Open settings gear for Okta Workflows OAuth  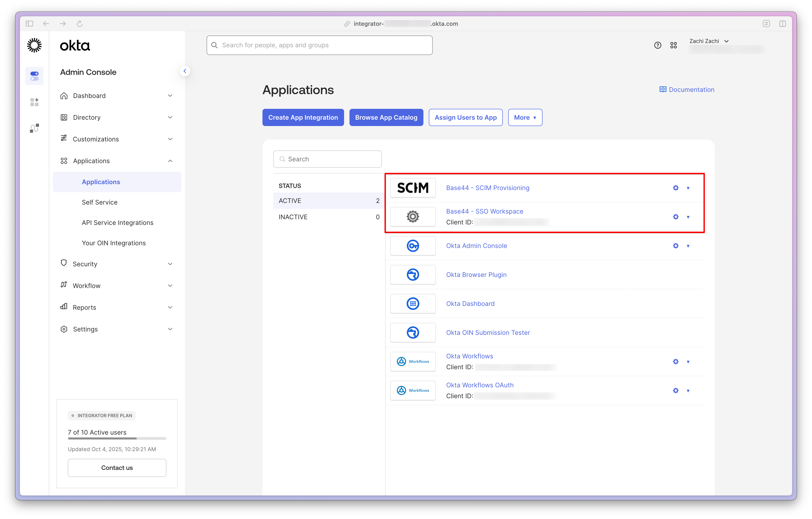(x=675, y=391)
